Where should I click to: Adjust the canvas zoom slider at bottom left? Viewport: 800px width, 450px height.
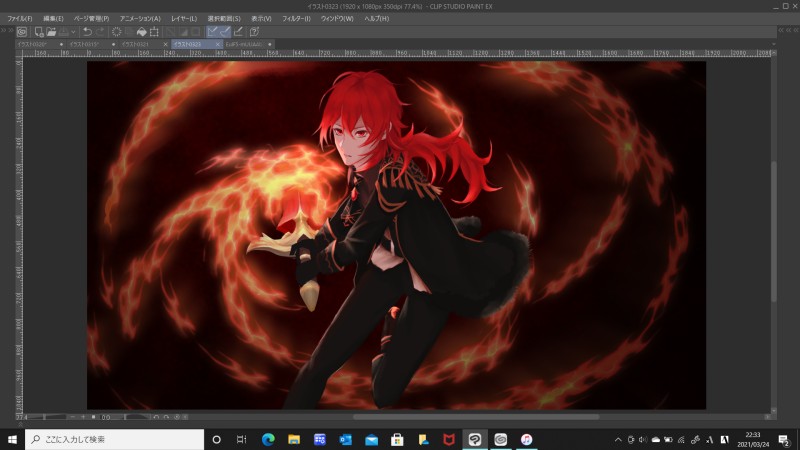(47, 417)
